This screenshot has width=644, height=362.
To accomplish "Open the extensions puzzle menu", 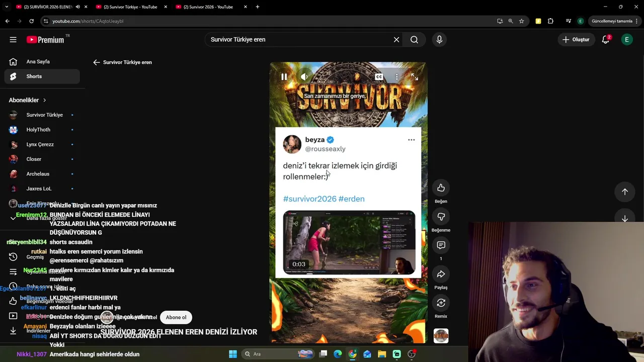I will pyautogui.click(x=550, y=21).
